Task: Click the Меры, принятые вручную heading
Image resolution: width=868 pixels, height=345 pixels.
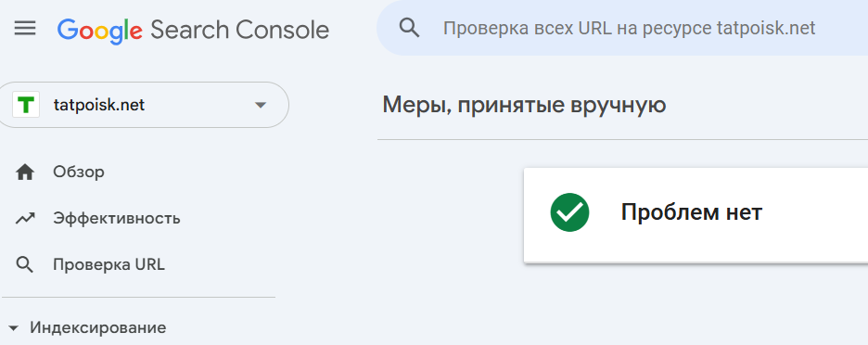Action: [x=524, y=105]
